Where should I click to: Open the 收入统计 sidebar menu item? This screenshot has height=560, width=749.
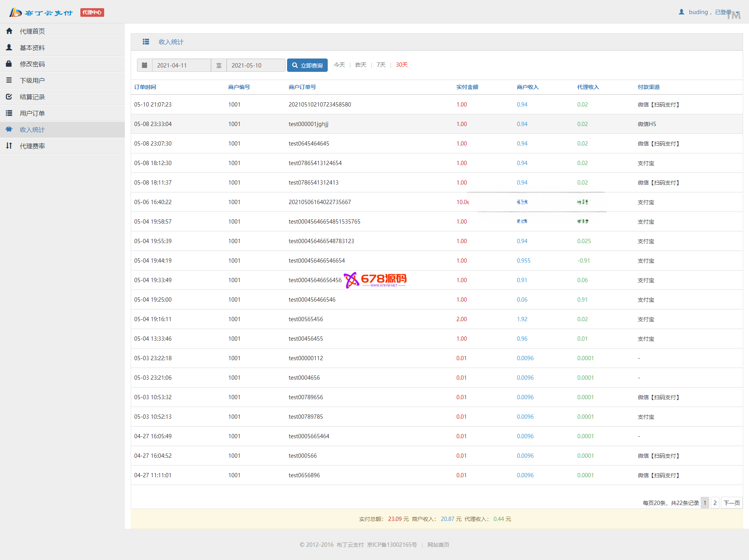[x=32, y=130]
